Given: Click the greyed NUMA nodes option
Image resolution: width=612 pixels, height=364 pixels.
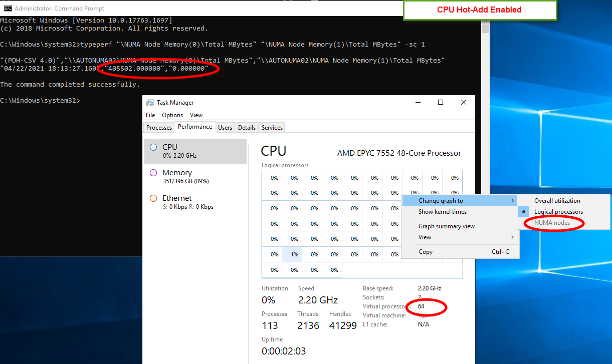Looking at the screenshot, I should [x=563, y=223].
